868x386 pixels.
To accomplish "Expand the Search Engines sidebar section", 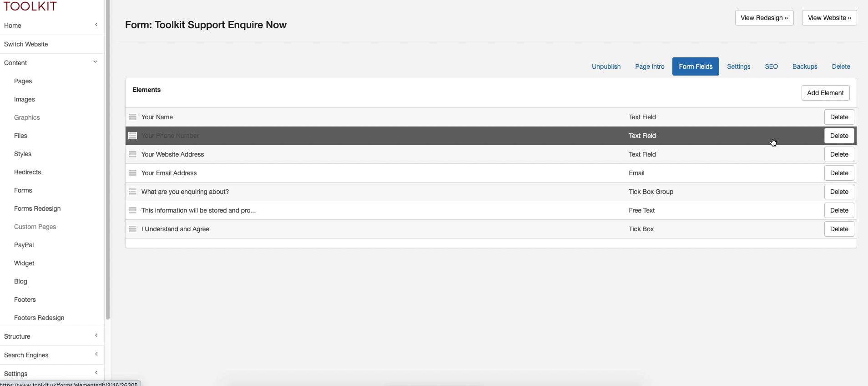I will (x=96, y=354).
